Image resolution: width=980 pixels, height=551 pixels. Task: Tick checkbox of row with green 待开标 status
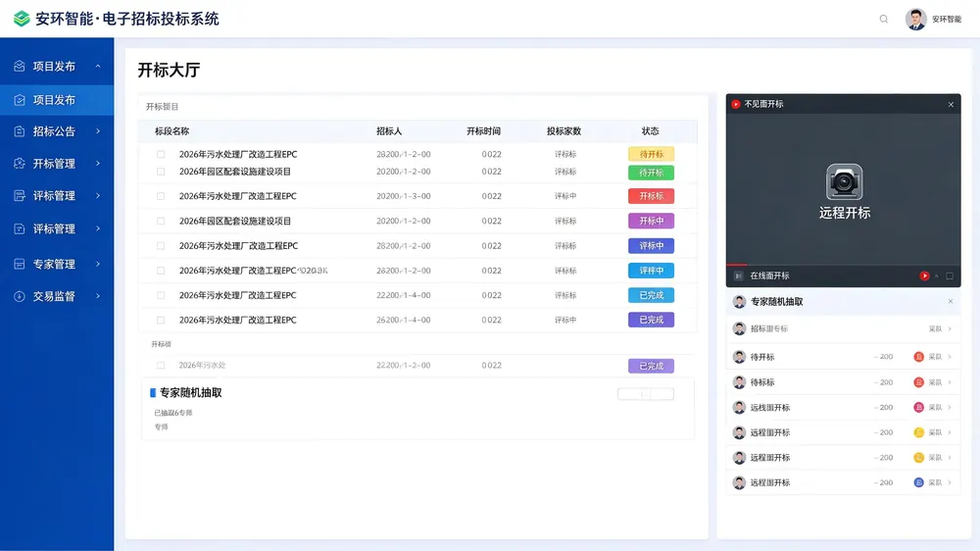coord(161,172)
